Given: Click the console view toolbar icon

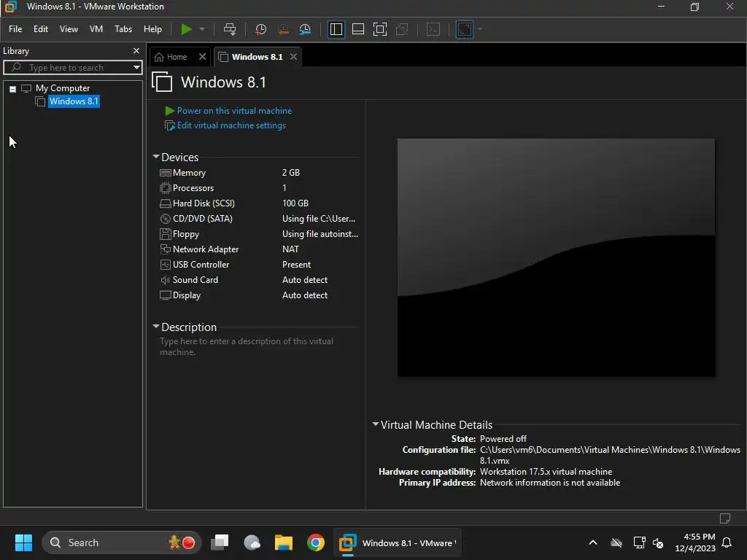Looking at the screenshot, I should point(433,29).
